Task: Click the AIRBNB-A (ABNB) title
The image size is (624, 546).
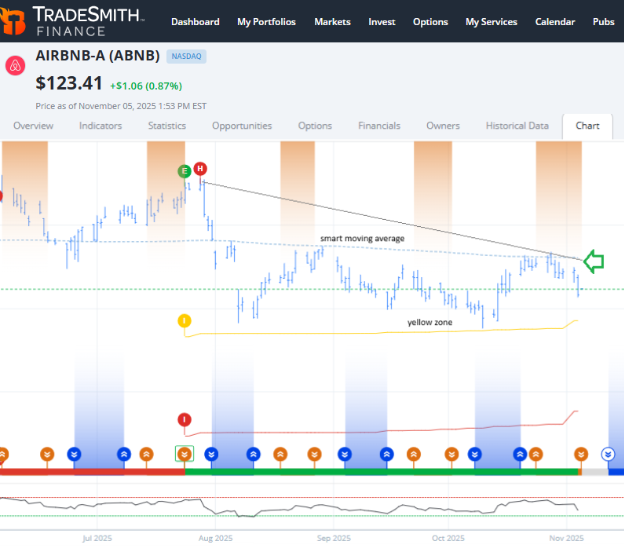Action: pyautogui.click(x=98, y=55)
